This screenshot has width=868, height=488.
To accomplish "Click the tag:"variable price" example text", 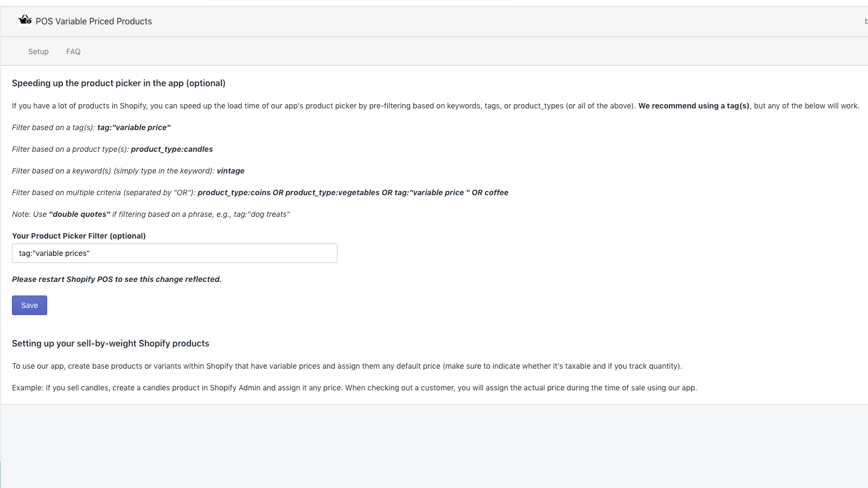I will coord(134,127).
